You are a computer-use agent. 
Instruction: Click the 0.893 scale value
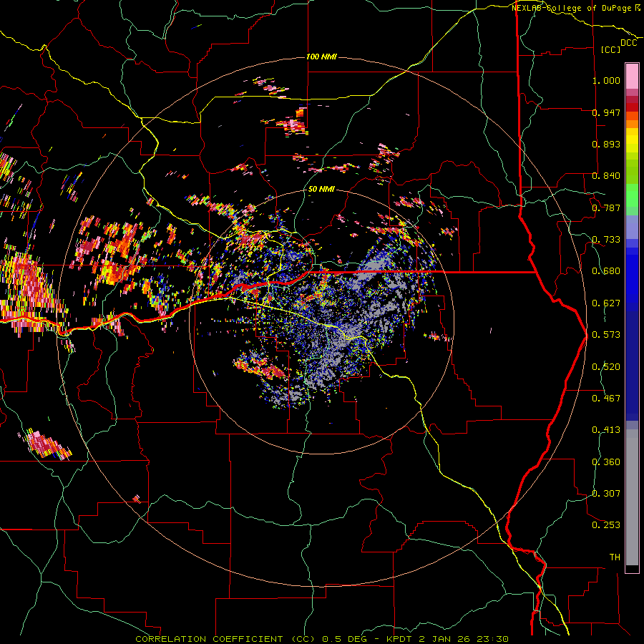[x=606, y=144]
